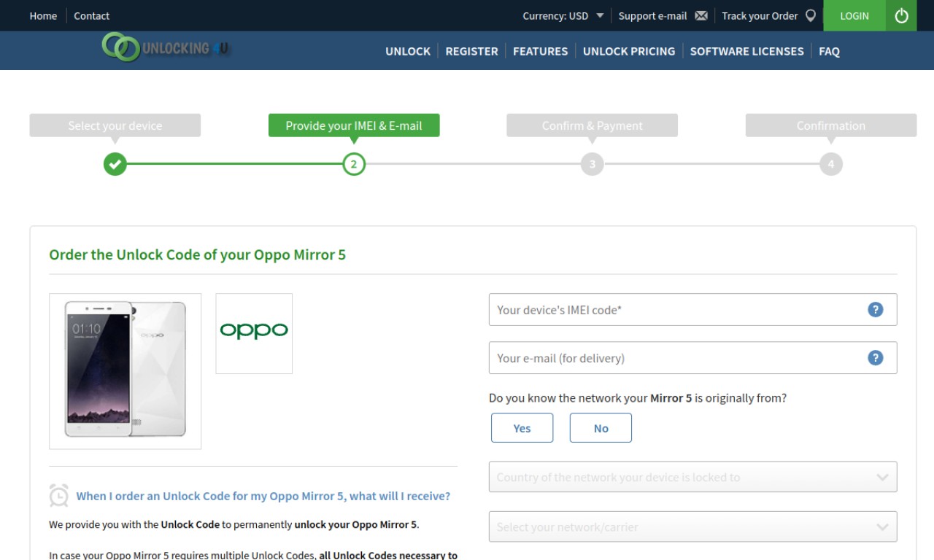Click the step 4 circle indicator
This screenshot has height=560, width=934.
point(831,164)
